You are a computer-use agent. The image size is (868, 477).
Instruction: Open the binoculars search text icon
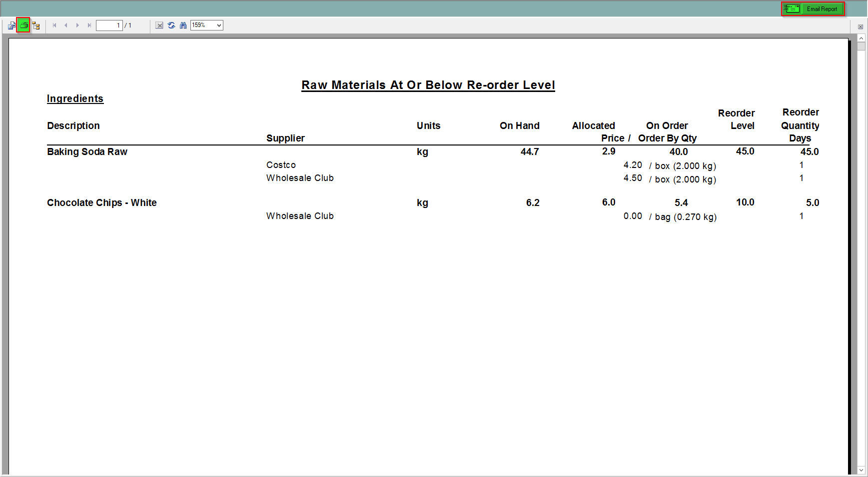(x=183, y=25)
